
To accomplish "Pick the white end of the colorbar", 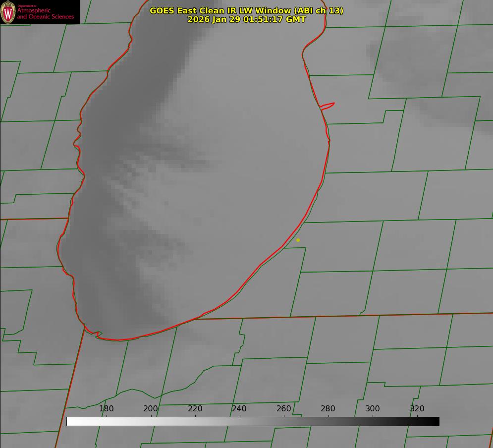I will (70, 421).
